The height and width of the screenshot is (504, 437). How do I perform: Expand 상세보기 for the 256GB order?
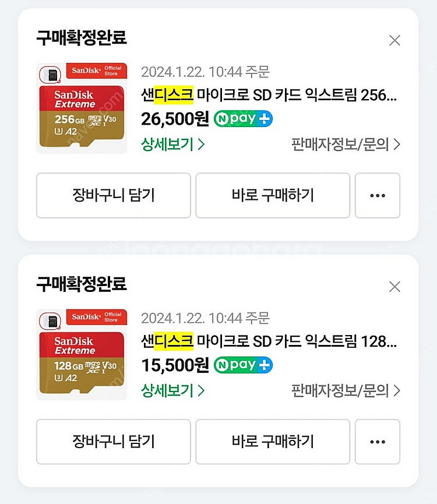[173, 144]
